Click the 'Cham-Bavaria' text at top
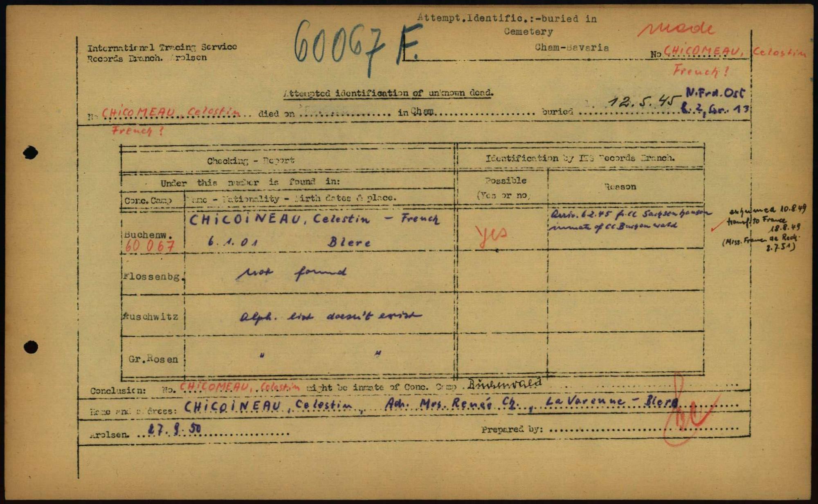 coord(571,48)
